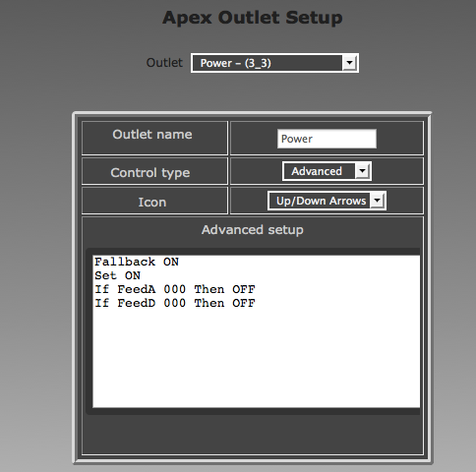Open the Outlet selector showing Power – (3_3)
Viewport: 476px width, 472px height.
tap(274, 63)
